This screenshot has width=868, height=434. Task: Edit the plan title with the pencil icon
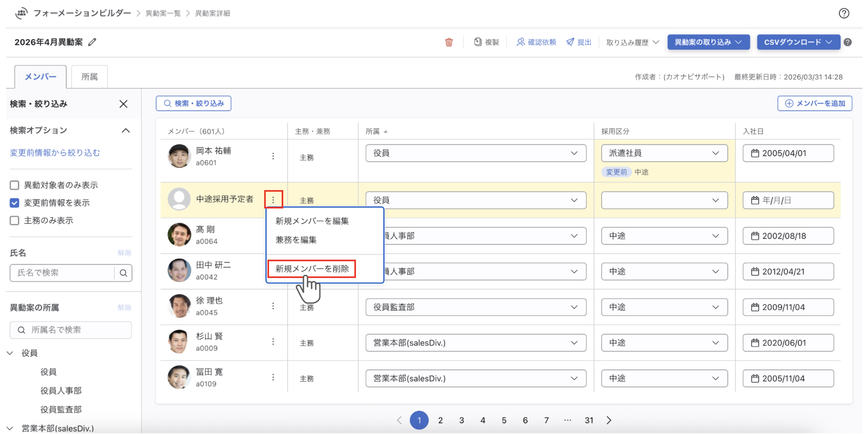point(92,42)
